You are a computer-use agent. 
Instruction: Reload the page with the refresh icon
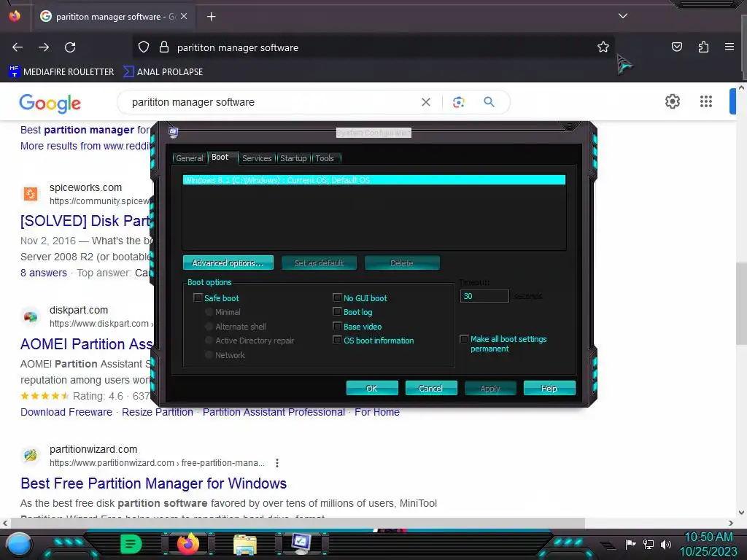(x=70, y=47)
